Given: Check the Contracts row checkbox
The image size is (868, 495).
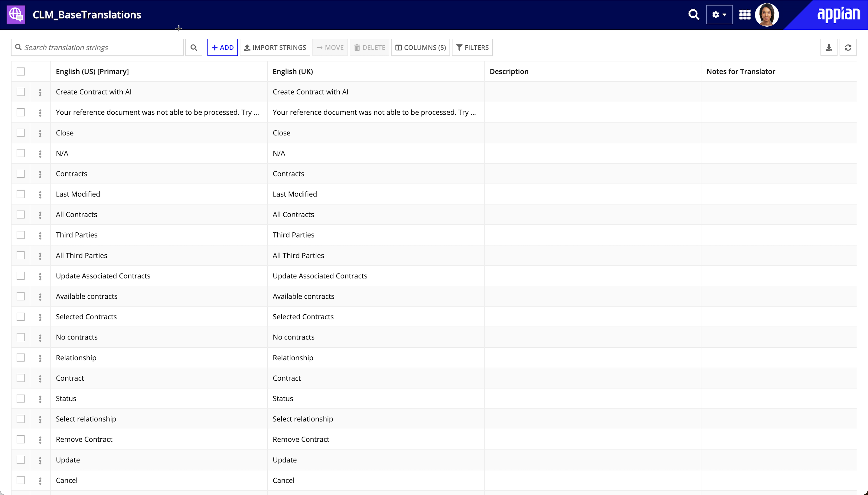Looking at the screenshot, I should point(21,174).
